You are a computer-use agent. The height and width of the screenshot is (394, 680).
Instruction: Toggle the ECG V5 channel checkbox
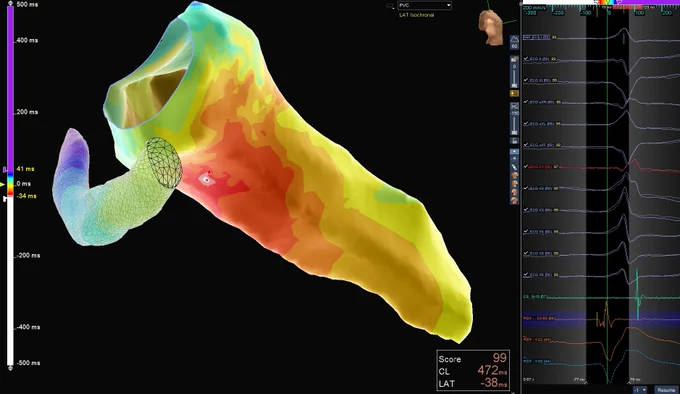[x=526, y=253]
